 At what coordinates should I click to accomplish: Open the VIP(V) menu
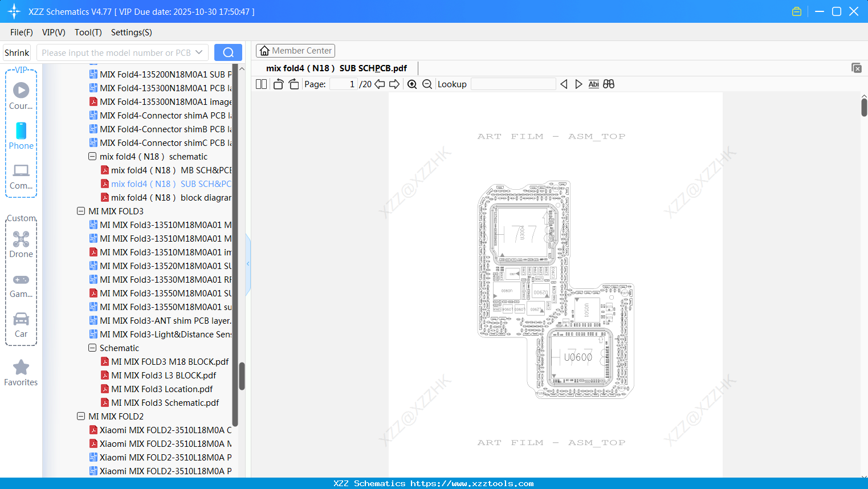click(54, 32)
